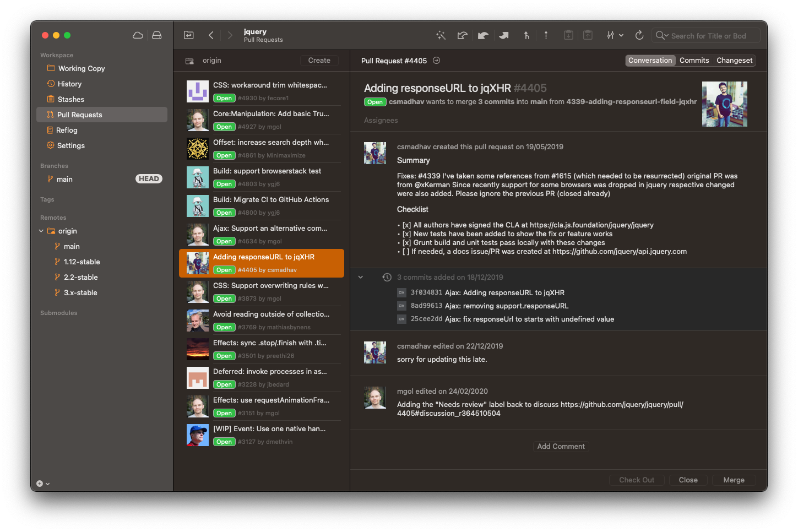Image resolution: width=798 pixels, height=532 pixels.
Task: Click the Rebase toolbar icon
Action: [x=546, y=35]
